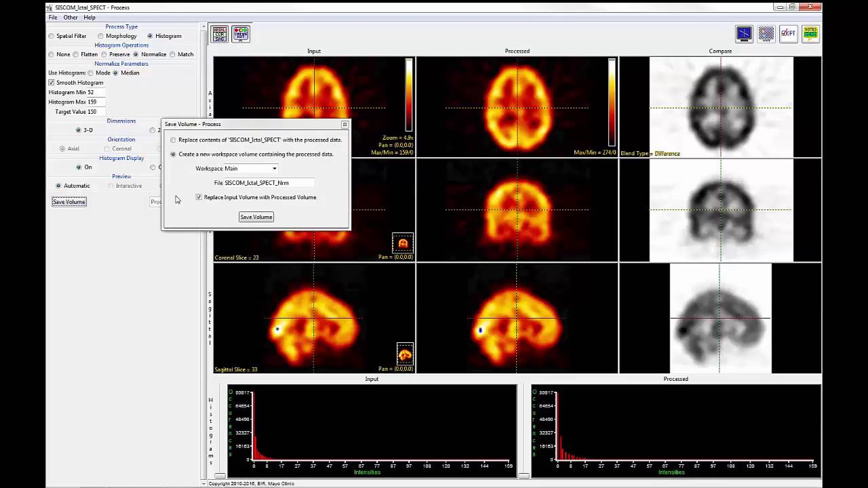Click the coronal thumbnail navigator icon
The image size is (868, 488).
(403, 243)
